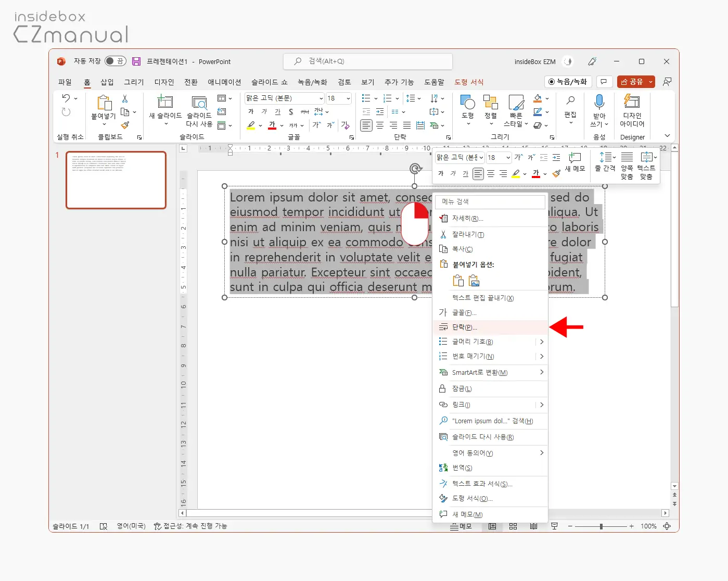The image size is (728, 581).
Task: Select 단락(P)... from context menu
Action: [464, 327]
